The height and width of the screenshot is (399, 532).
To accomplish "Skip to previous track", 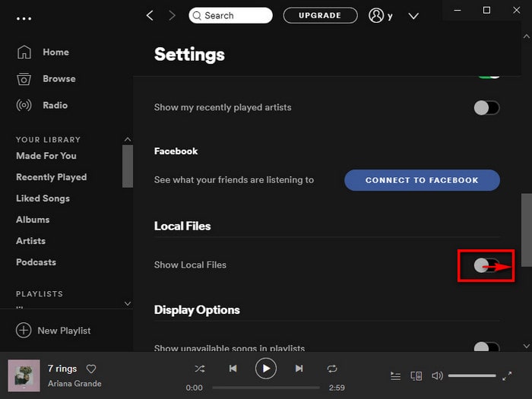I will click(233, 369).
